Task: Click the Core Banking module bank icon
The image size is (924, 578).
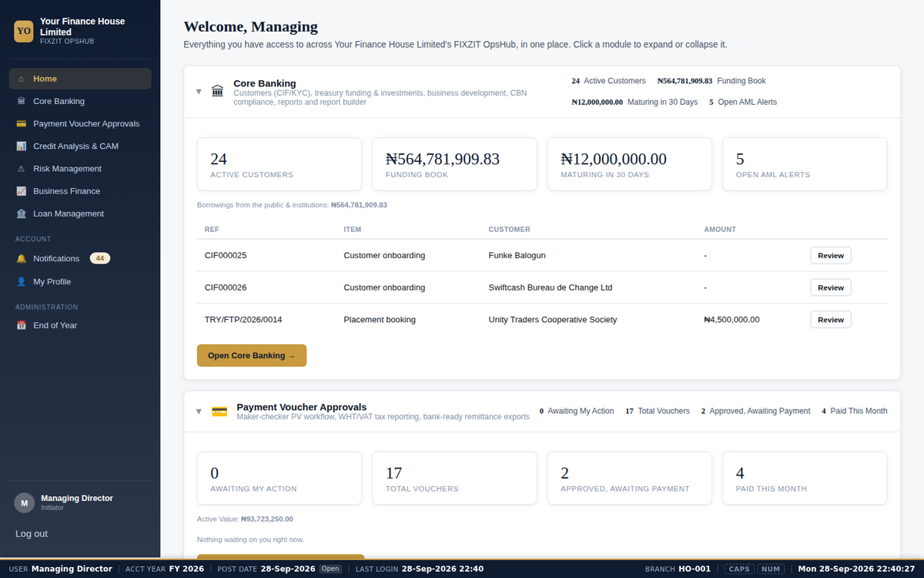Action: point(218,92)
